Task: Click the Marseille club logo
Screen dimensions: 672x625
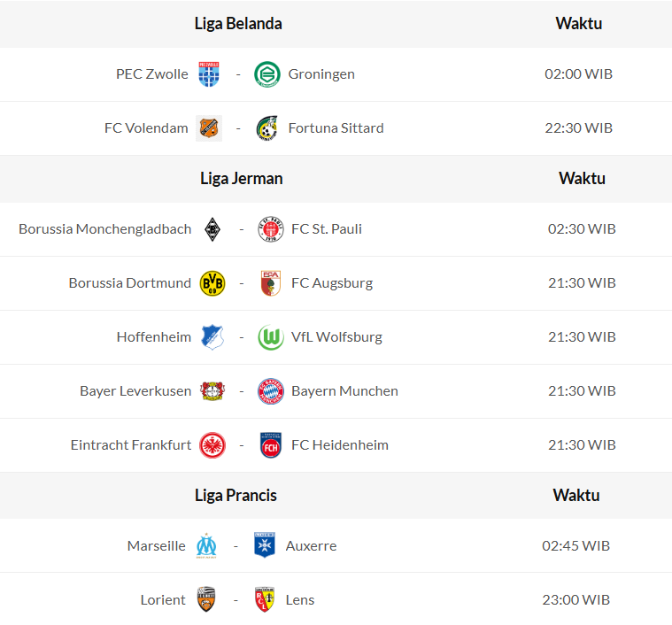Action: pos(207,546)
